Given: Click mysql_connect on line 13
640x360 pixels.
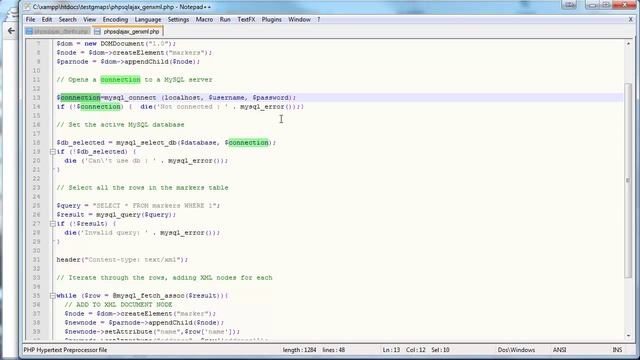Looking at the screenshot, I should point(130,98).
